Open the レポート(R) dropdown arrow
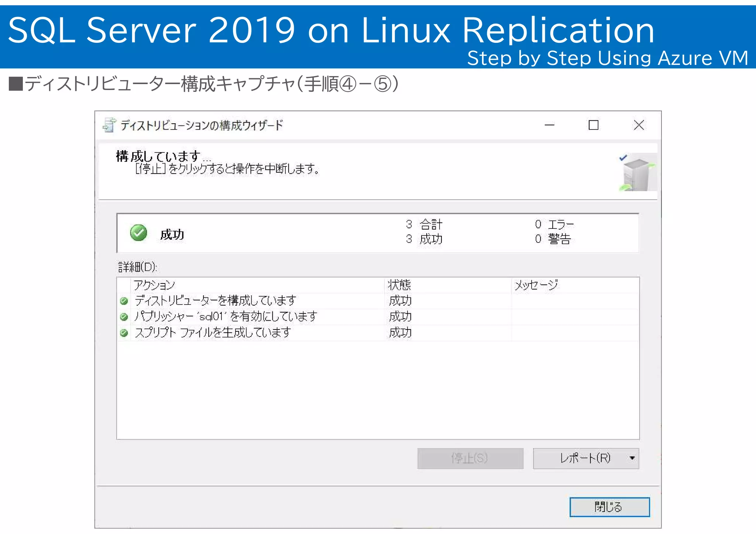Screen dimensions: 756x534 [x=632, y=458]
